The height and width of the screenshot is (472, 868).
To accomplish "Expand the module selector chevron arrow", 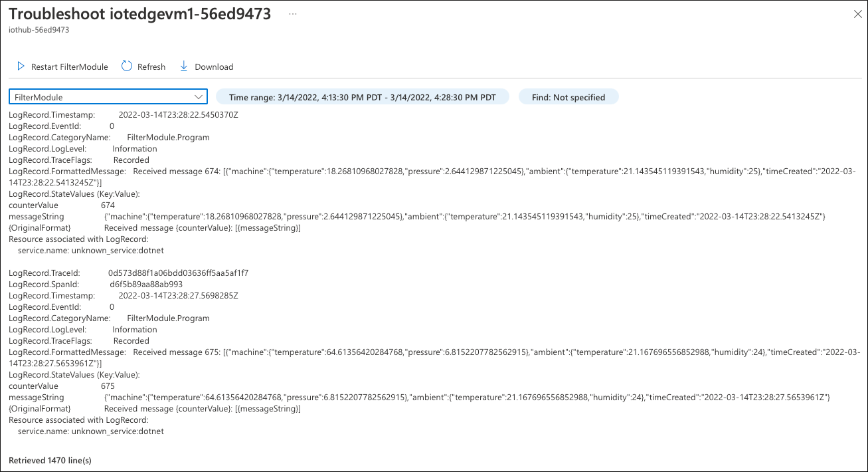I will [199, 97].
